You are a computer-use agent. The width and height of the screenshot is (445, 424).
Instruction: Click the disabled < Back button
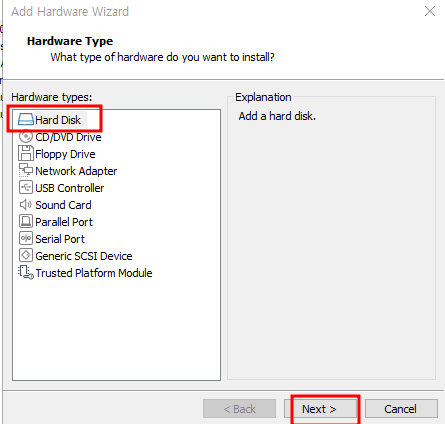239,409
